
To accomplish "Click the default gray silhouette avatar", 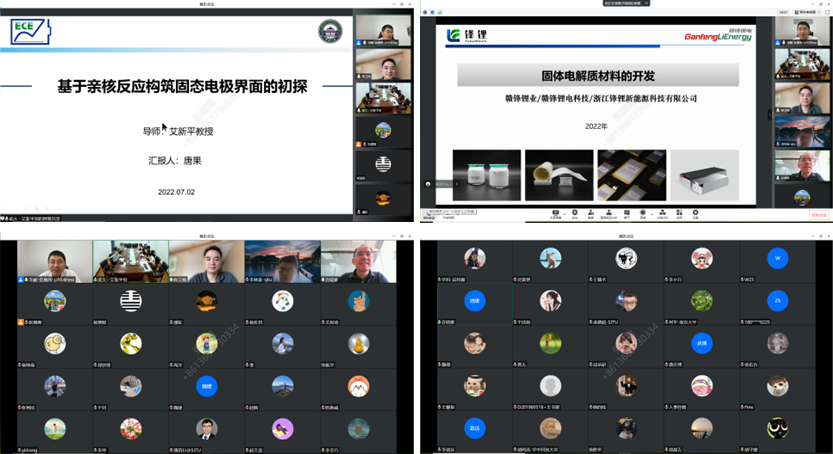I will point(550,386).
